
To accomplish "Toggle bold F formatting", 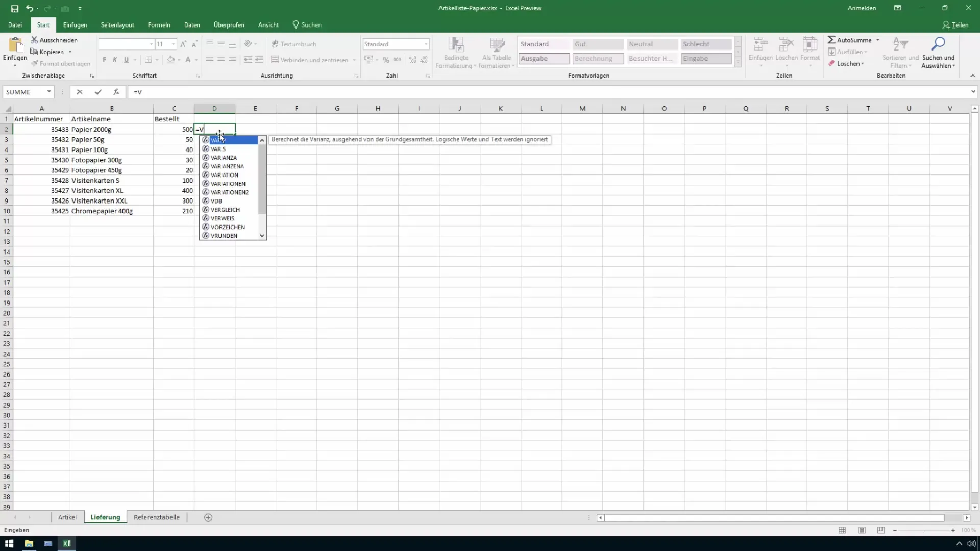I will [105, 60].
